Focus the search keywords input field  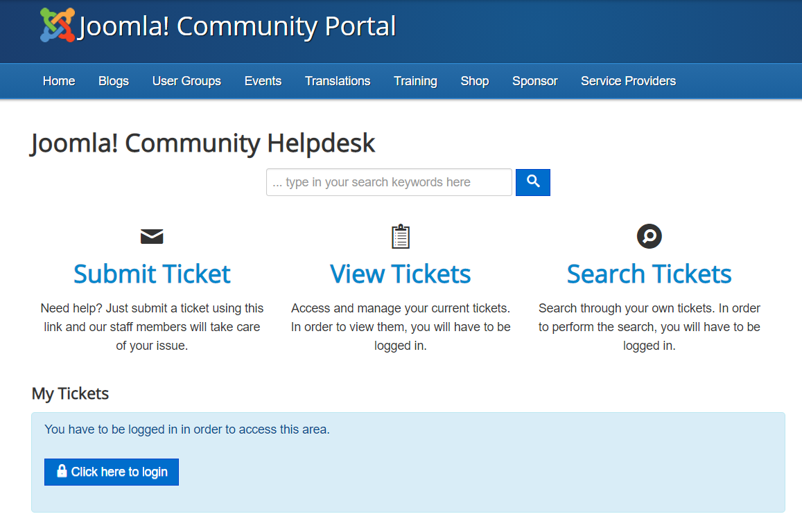pyautogui.click(x=389, y=182)
